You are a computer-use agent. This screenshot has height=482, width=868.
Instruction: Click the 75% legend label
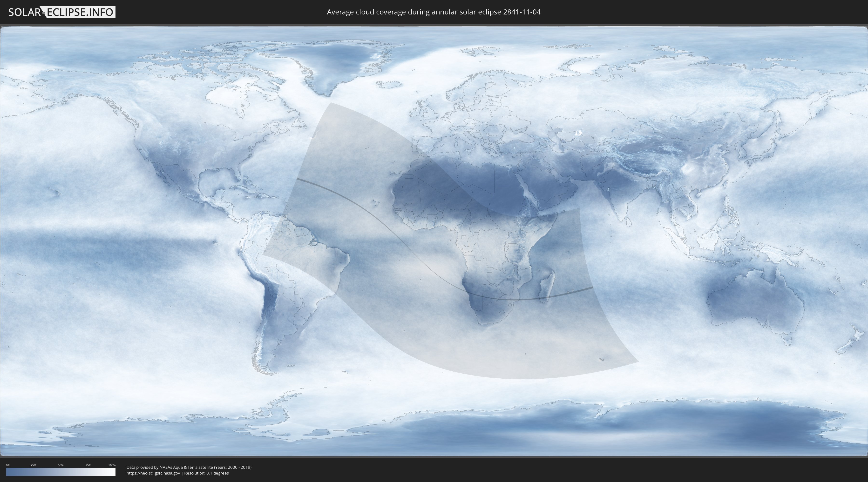tap(88, 465)
